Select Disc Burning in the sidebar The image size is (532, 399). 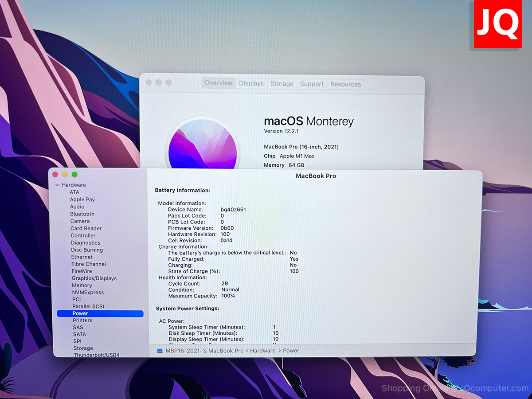(87, 250)
